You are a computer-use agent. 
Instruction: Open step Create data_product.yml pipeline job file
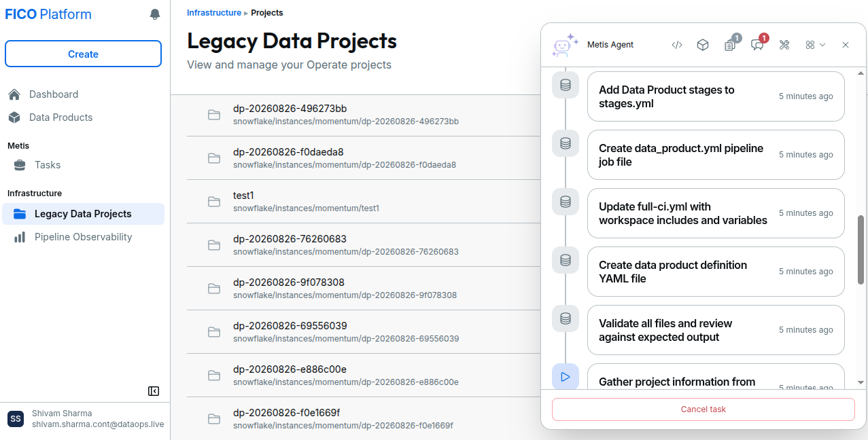pos(716,155)
